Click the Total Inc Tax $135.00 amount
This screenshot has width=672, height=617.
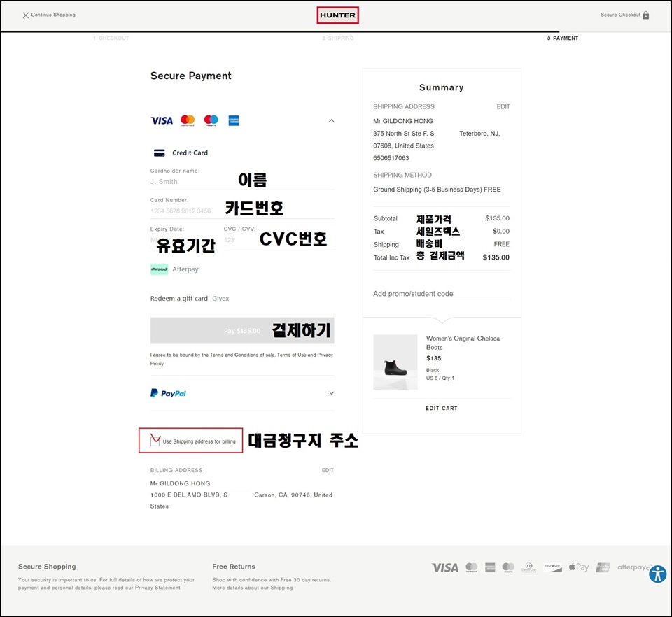point(496,257)
